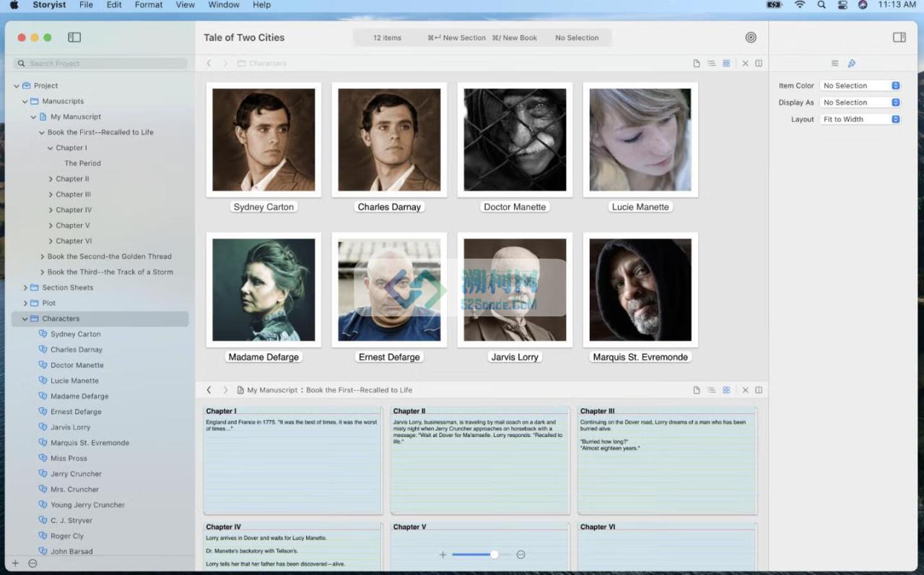
Task: Switch manuscript pane to text view
Action: click(697, 390)
